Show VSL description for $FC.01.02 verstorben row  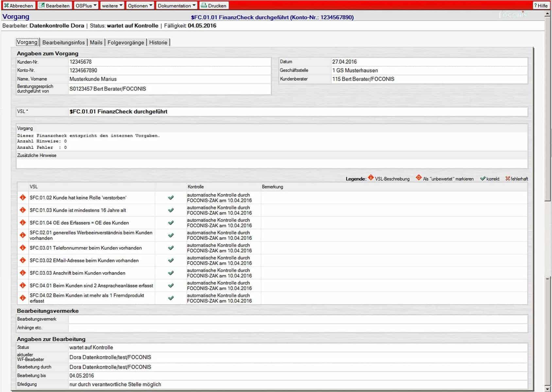[23, 198]
